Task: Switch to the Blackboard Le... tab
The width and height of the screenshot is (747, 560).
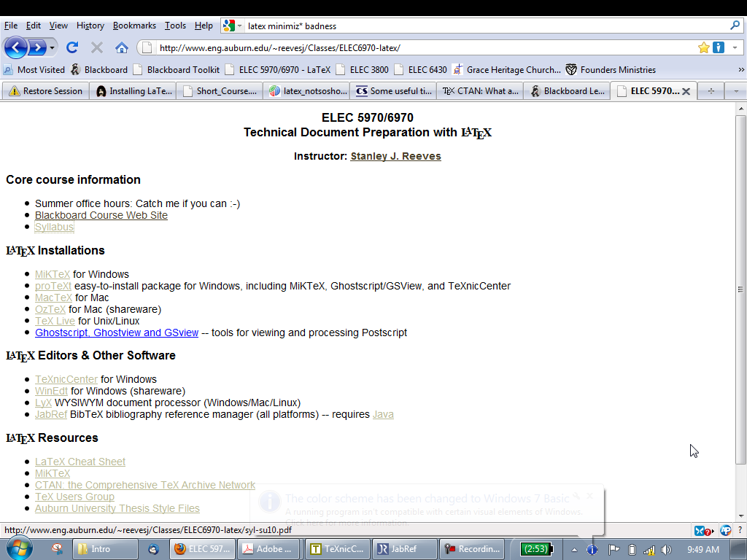Action: click(x=567, y=91)
